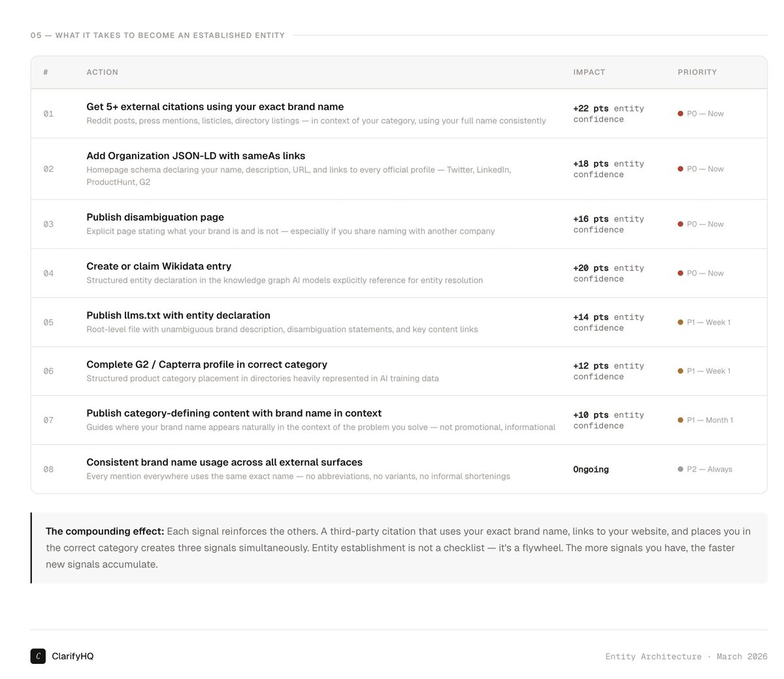This screenshot has width=784, height=679.
Task: Click the '+20 pts' impact value
Action: point(591,268)
